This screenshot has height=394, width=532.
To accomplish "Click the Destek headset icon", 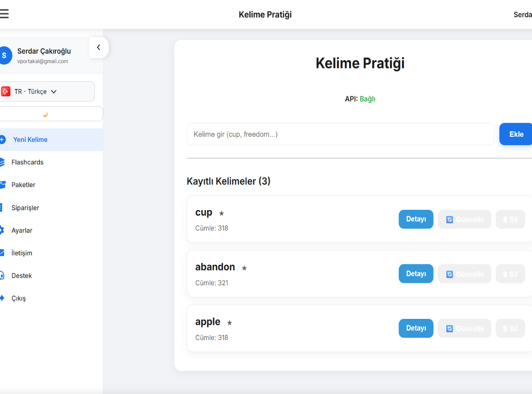I will (x=2, y=276).
